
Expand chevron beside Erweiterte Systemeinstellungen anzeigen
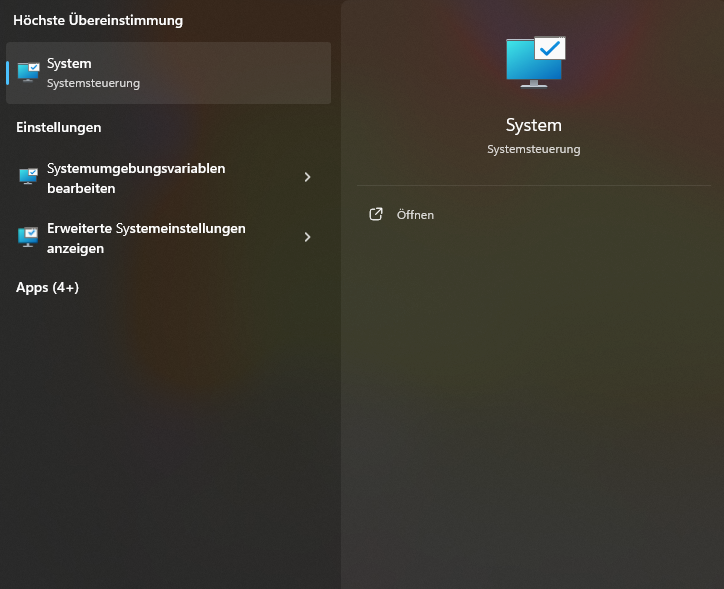point(308,237)
